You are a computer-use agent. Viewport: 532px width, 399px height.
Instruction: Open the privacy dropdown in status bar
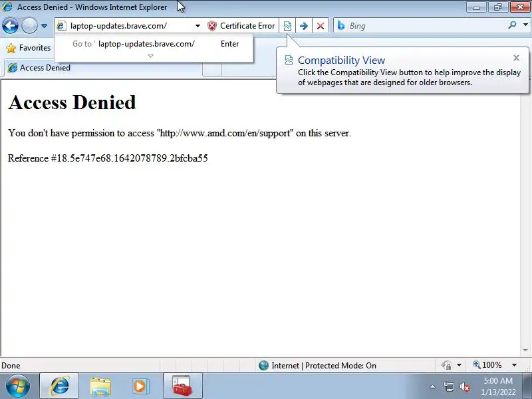pyautogui.click(x=459, y=365)
